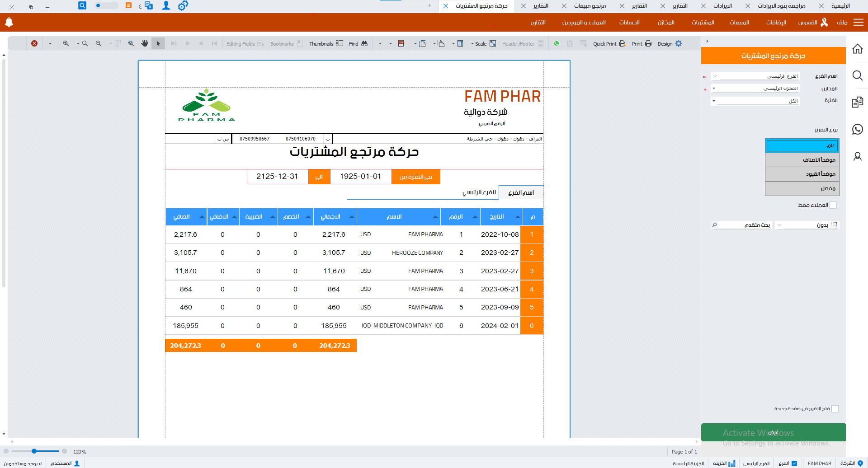Toggle the الفرع checkbox in status bar

(794, 463)
